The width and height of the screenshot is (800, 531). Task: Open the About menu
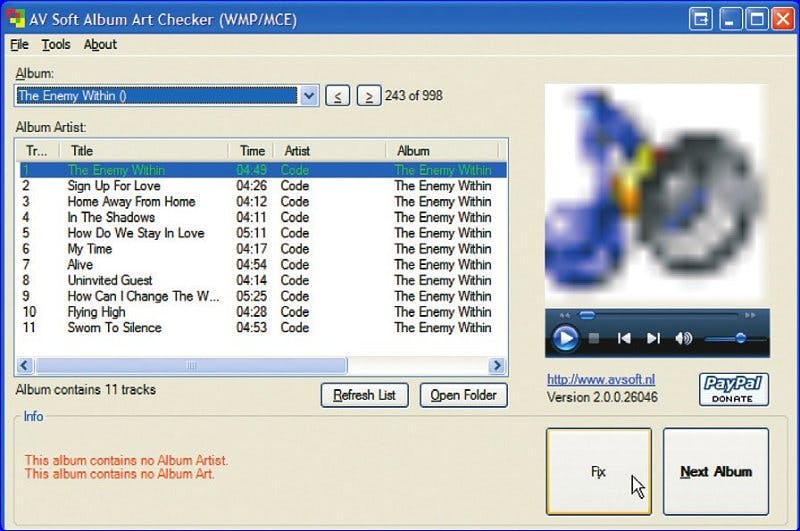tap(101, 45)
